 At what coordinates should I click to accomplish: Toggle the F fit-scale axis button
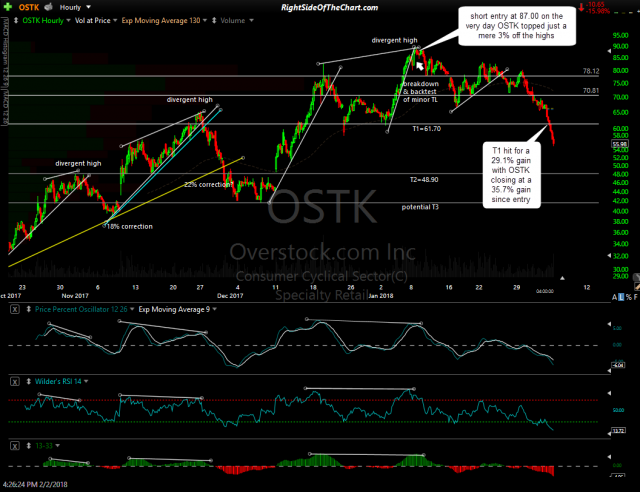(636, 297)
